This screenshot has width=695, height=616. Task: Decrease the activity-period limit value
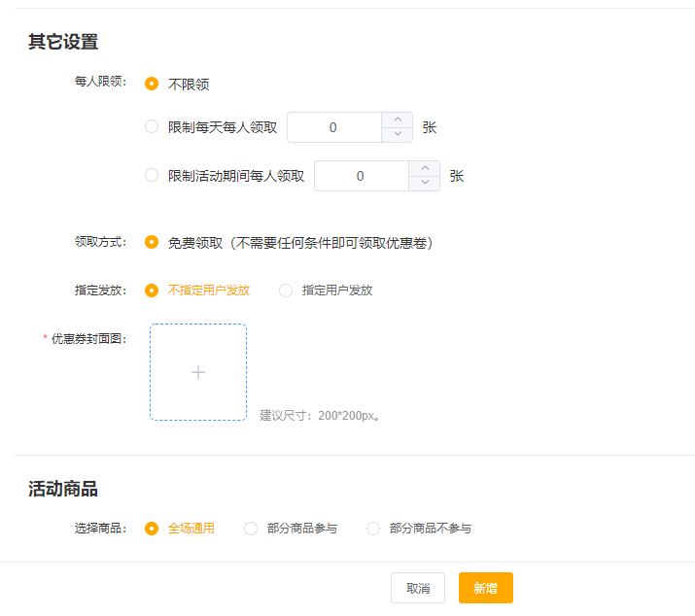[424, 184]
